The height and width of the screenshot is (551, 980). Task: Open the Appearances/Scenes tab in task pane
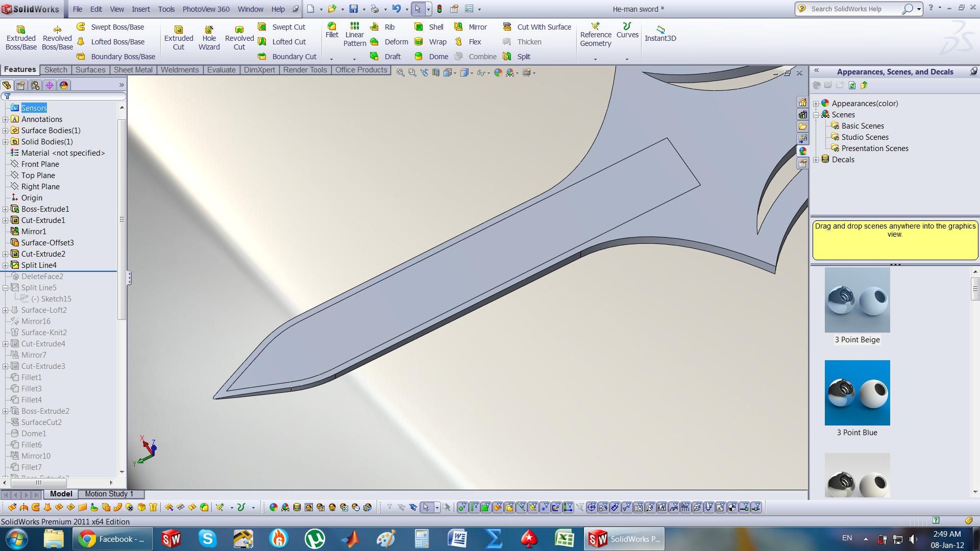pyautogui.click(x=803, y=151)
